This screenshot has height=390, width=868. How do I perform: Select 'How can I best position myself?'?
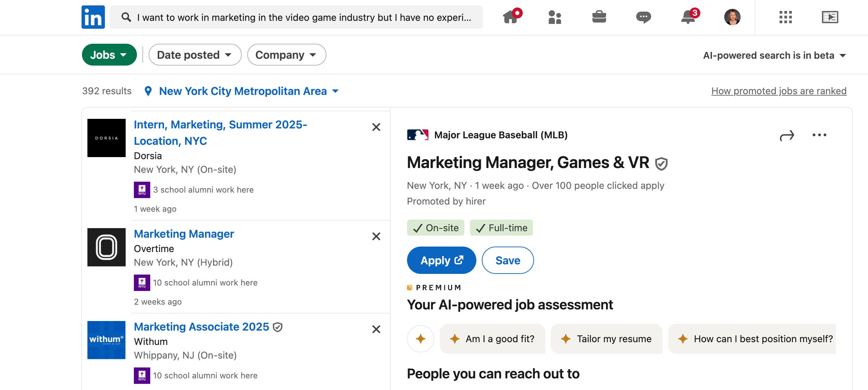(x=752, y=339)
